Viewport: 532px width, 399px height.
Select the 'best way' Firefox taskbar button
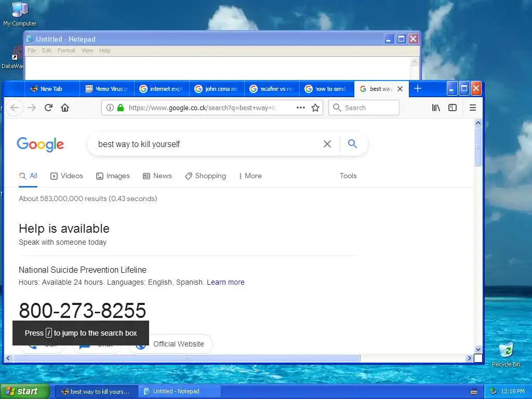click(96, 392)
